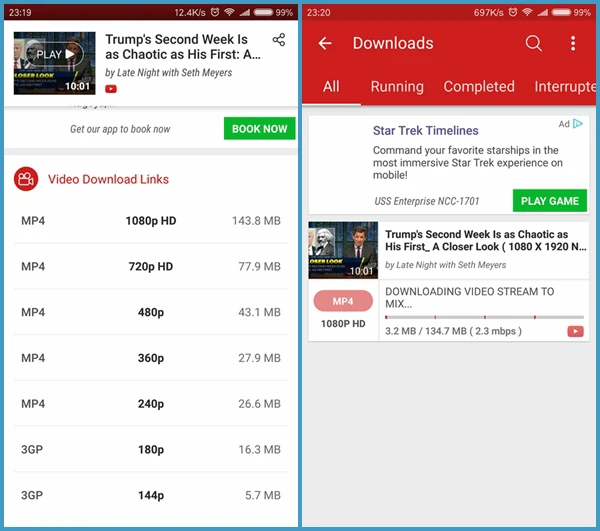Tap the PLAY GAME ad button
The height and width of the screenshot is (531, 600).
click(x=549, y=201)
